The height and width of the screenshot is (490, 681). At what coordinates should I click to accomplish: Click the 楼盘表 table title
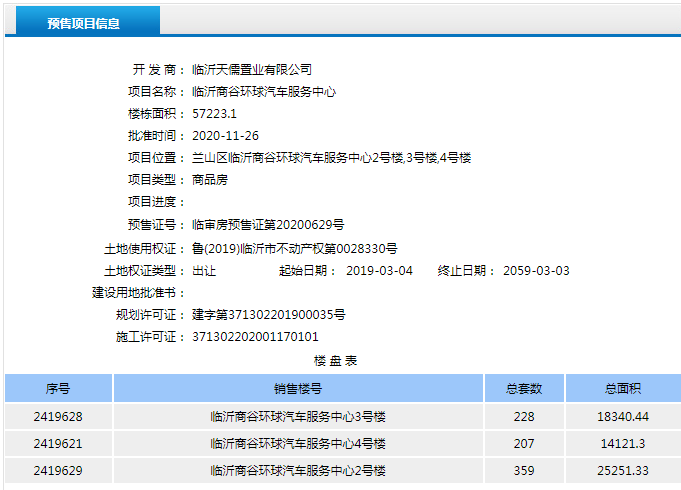click(335, 361)
